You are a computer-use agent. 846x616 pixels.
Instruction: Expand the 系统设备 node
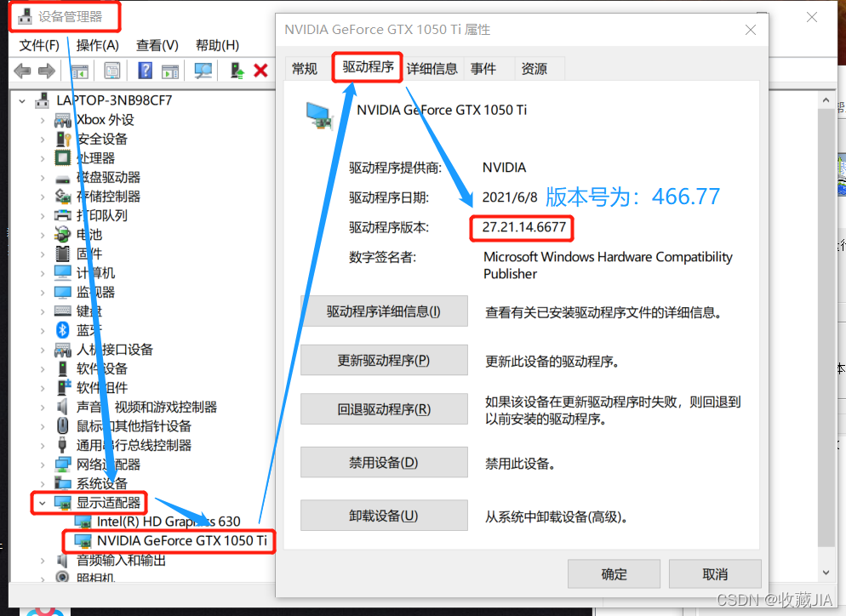42,483
